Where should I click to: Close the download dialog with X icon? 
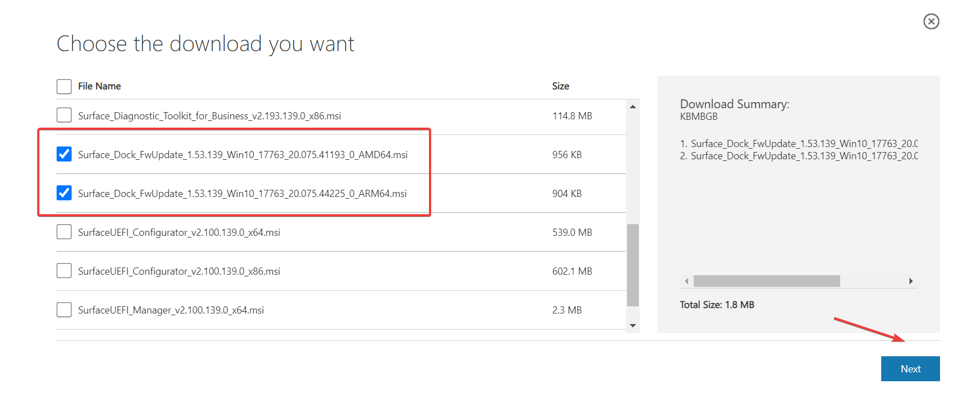tap(931, 21)
